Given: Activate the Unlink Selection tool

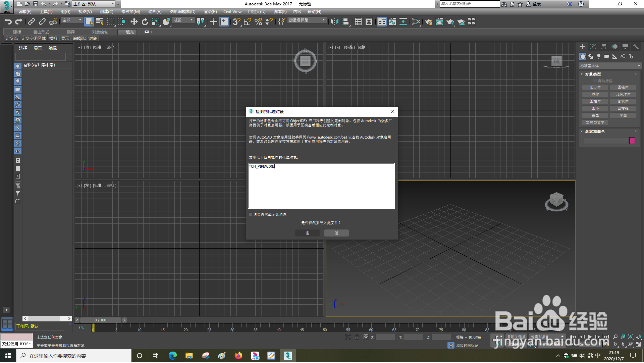Looking at the screenshot, I should (x=42, y=22).
